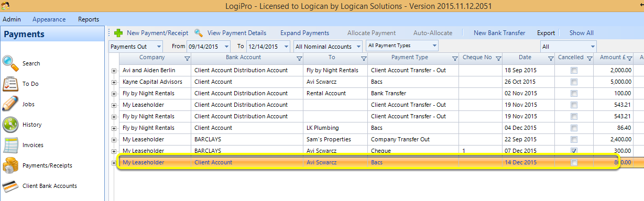This screenshot has height=201, width=644.
Task: Click the Payments sidebar heading
Action: tap(24, 35)
